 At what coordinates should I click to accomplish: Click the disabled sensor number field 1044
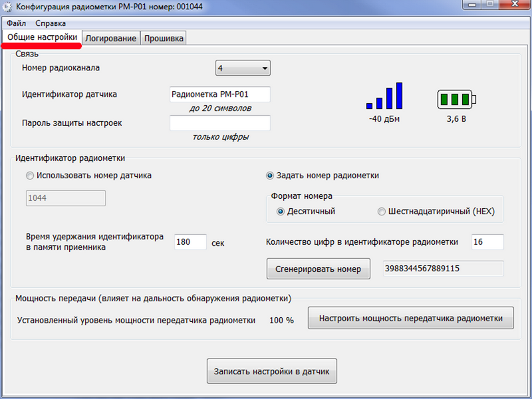pos(66,198)
